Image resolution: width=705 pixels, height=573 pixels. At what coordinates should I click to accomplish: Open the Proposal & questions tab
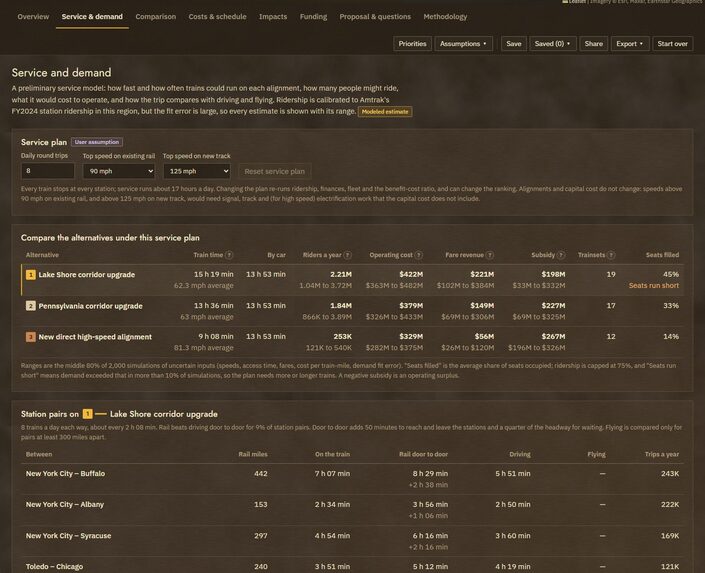tap(375, 17)
